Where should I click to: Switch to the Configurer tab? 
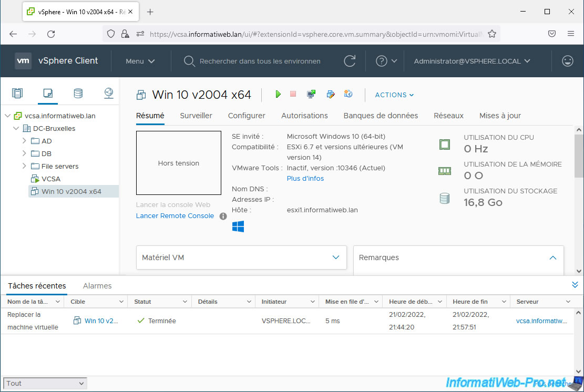click(247, 116)
